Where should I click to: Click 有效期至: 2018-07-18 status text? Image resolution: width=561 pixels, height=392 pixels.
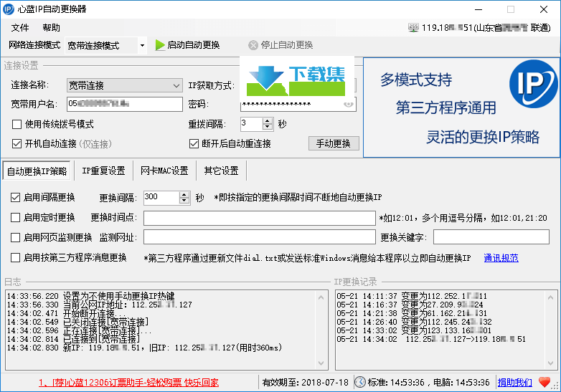tap(305, 383)
